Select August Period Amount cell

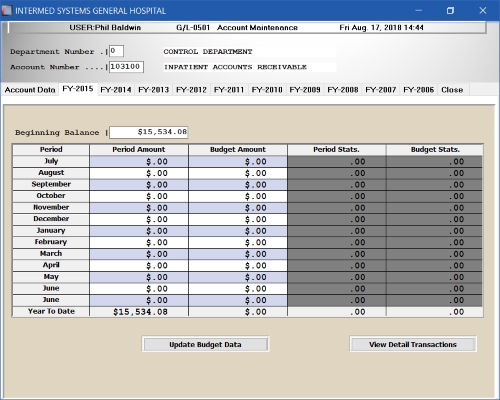[x=139, y=173]
